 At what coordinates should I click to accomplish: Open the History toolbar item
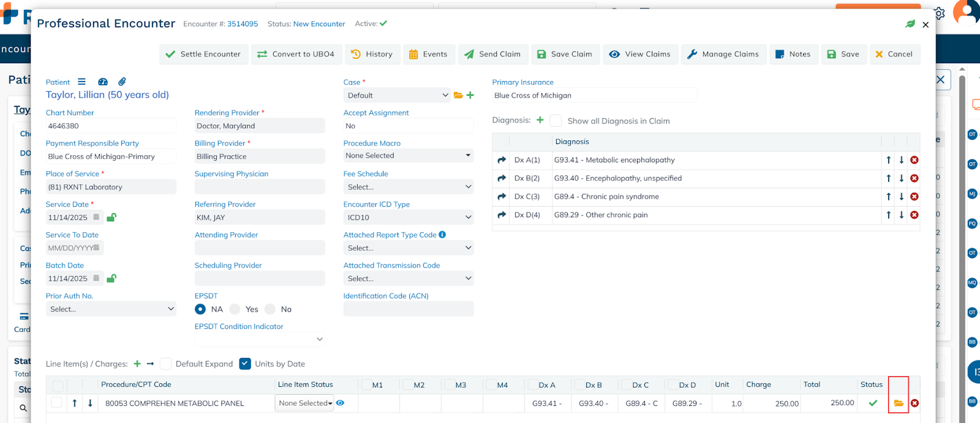point(372,54)
